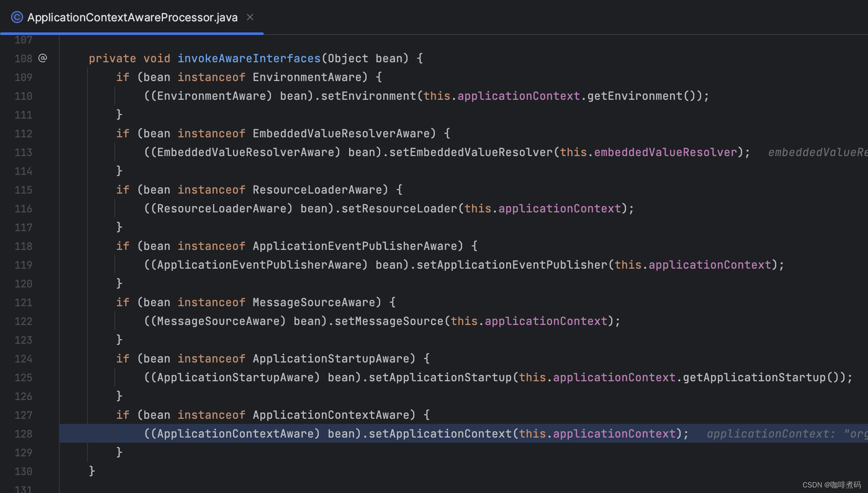868x493 pixels.
Task: Click the invokeAwareInterfaces method name
Action: click(249, 58)
